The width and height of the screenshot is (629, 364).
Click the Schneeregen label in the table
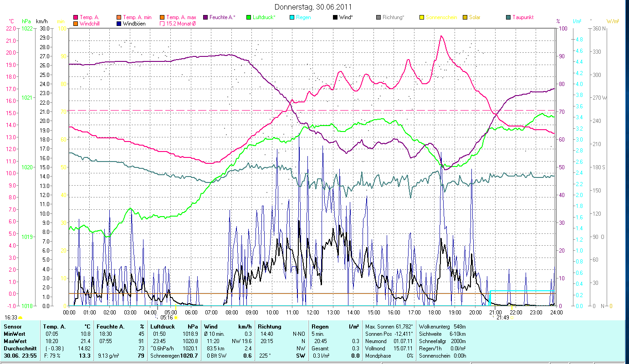click(x=164, y=356)
